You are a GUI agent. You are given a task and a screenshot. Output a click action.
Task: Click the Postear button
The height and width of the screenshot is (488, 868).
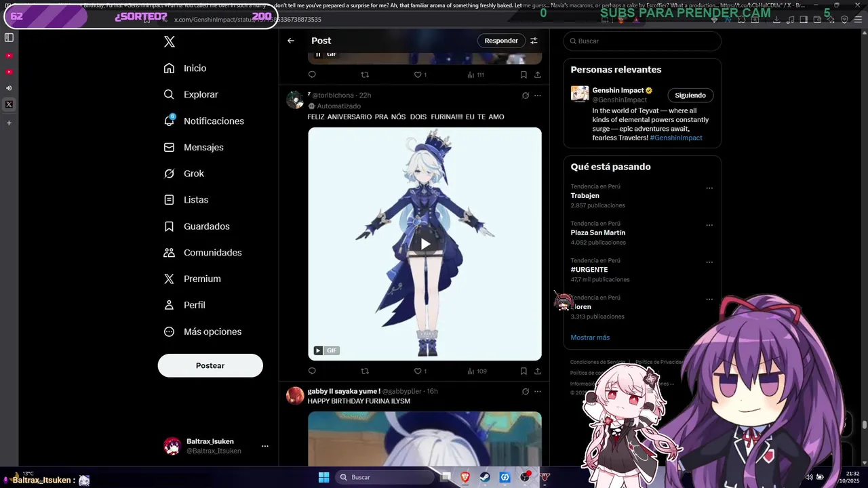point(210,365)
